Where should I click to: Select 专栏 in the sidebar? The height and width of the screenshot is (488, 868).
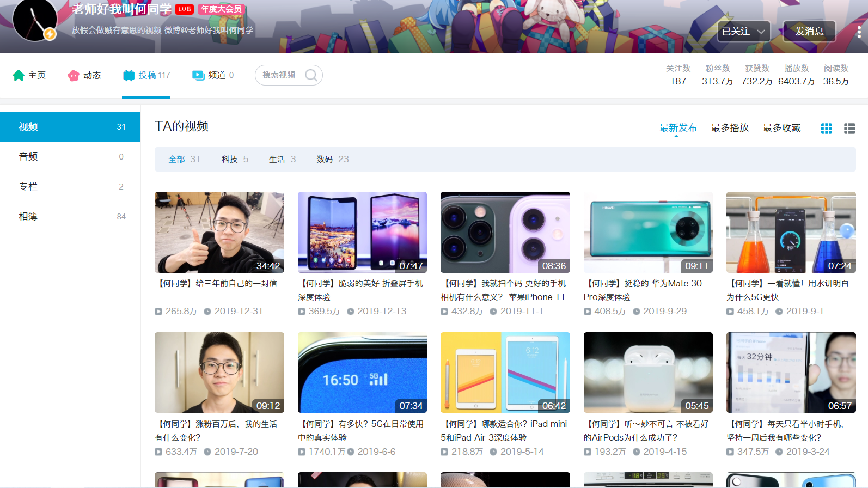point(70,186)
